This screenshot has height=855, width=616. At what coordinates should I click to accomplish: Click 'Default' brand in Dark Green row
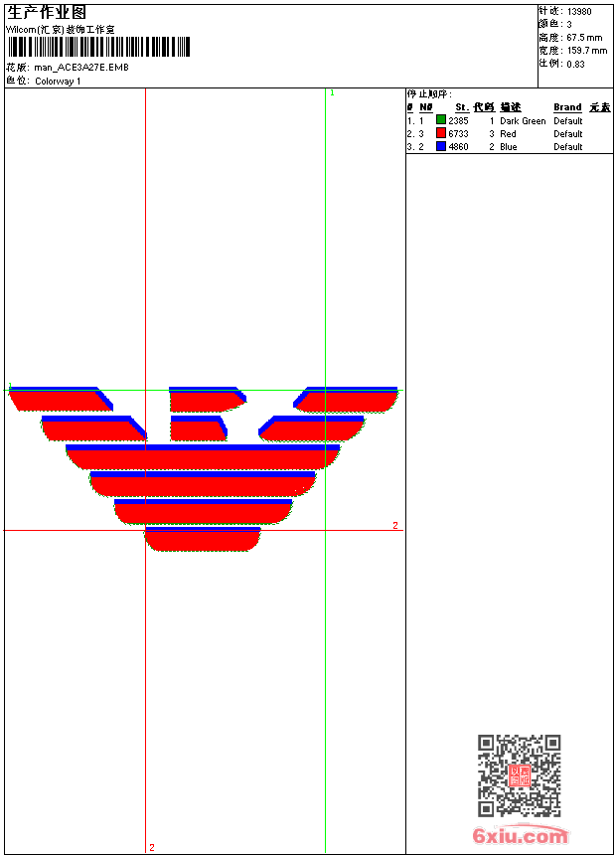[568, 121]
